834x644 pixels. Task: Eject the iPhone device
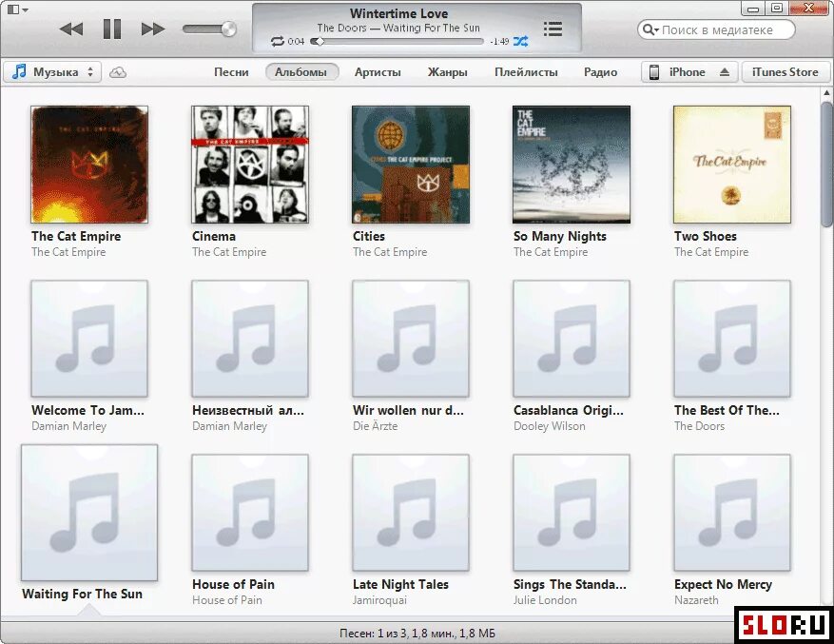725,72
